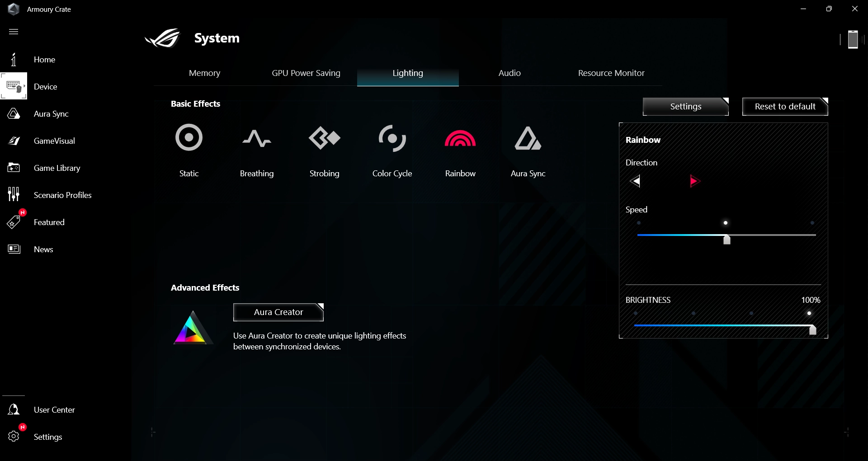Select the Strobing effect icon

(x=325, y=138)
